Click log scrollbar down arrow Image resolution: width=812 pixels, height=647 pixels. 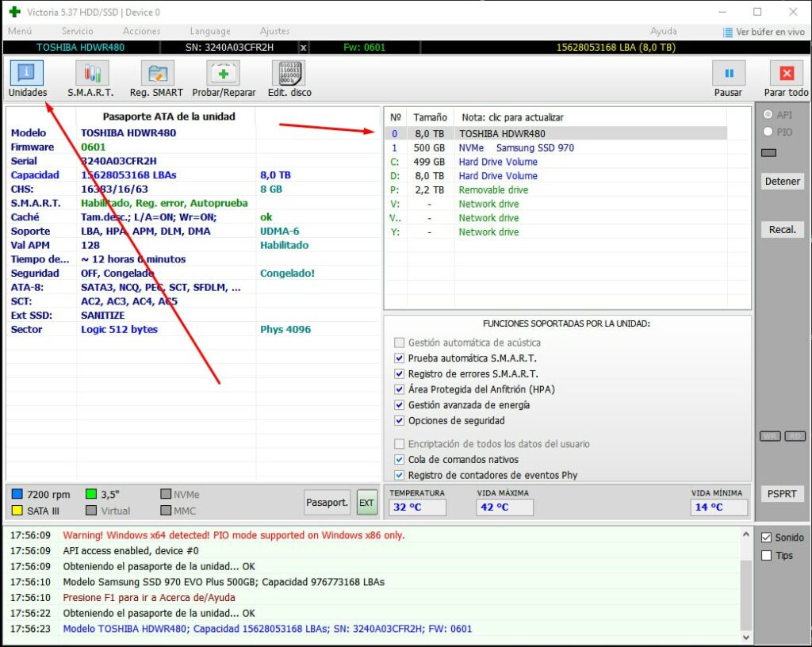click(745, 637)
